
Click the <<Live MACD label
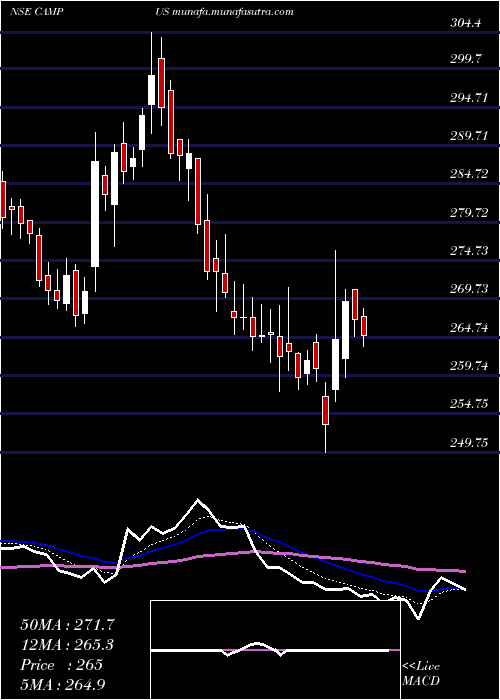(421, 674)
